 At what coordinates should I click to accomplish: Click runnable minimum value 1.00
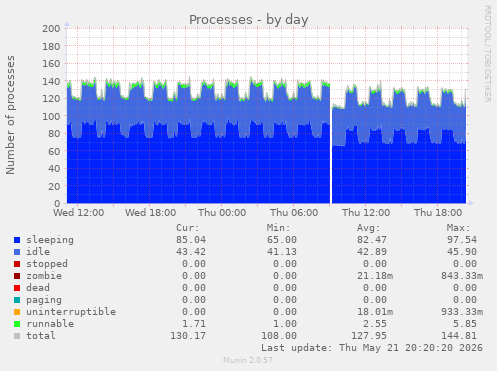tap(285, 324)
